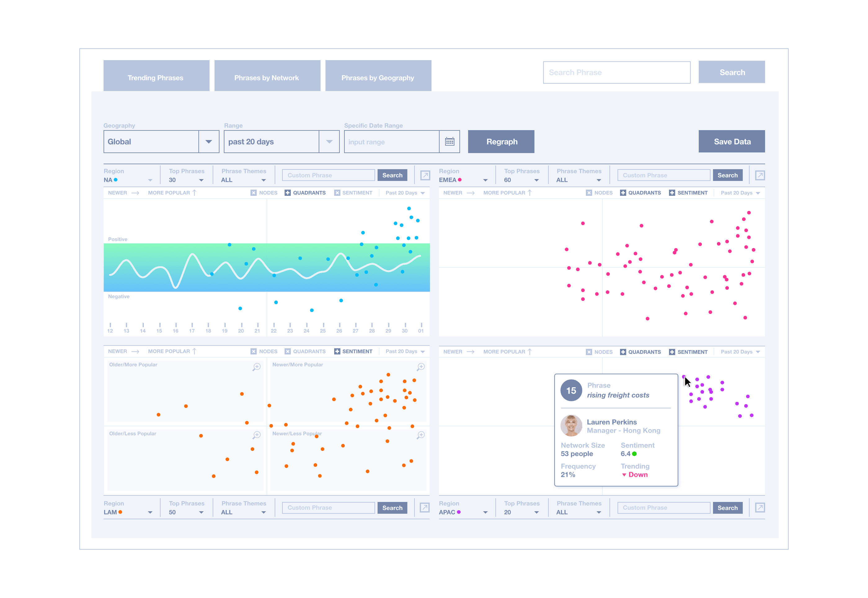Screen dimensions: 868x598
Task: Expand the APAC panel with arrow icon
Action: [760, 507]
